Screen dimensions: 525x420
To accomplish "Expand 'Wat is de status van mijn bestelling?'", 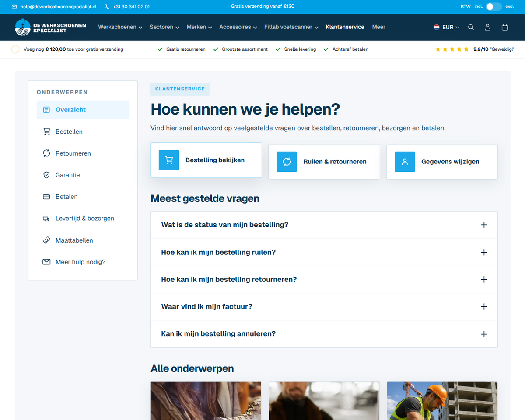I will [324, 225].
